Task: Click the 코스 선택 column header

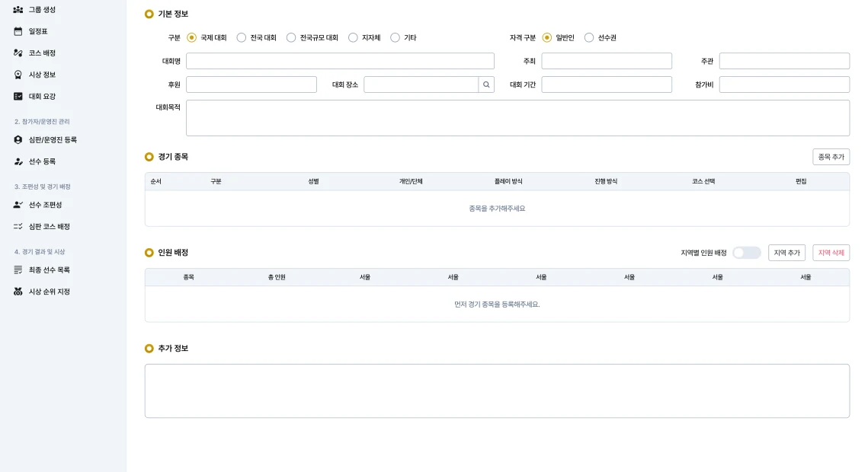Action: coord(703,181)
